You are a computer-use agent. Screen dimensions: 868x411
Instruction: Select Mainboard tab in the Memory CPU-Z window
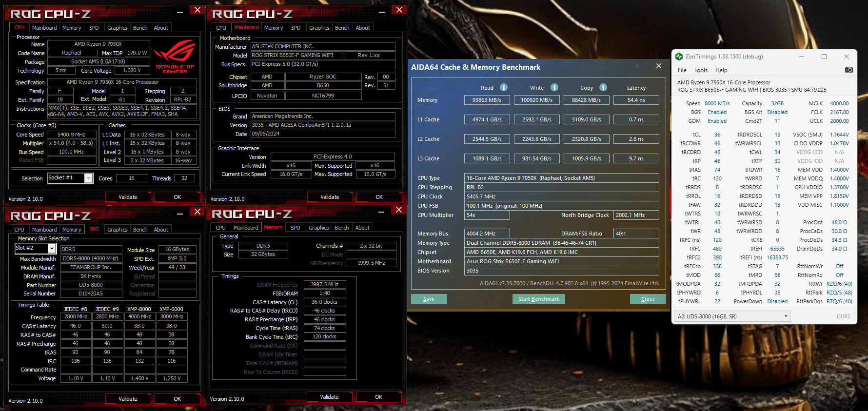click(246, 228)
